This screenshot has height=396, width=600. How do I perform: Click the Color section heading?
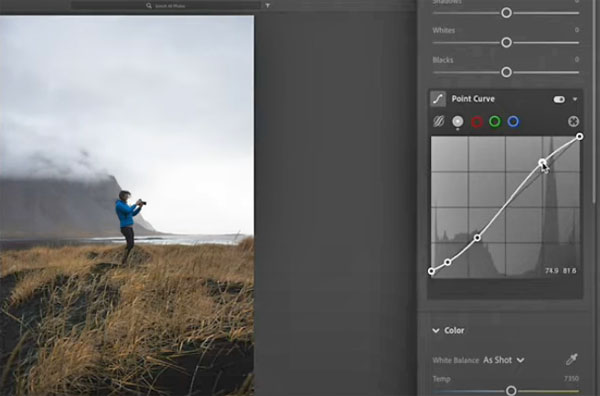click(x=454, y=331)
